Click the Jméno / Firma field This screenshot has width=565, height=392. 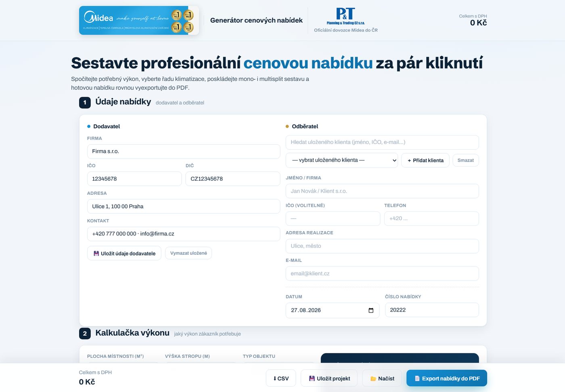point(382,191)
